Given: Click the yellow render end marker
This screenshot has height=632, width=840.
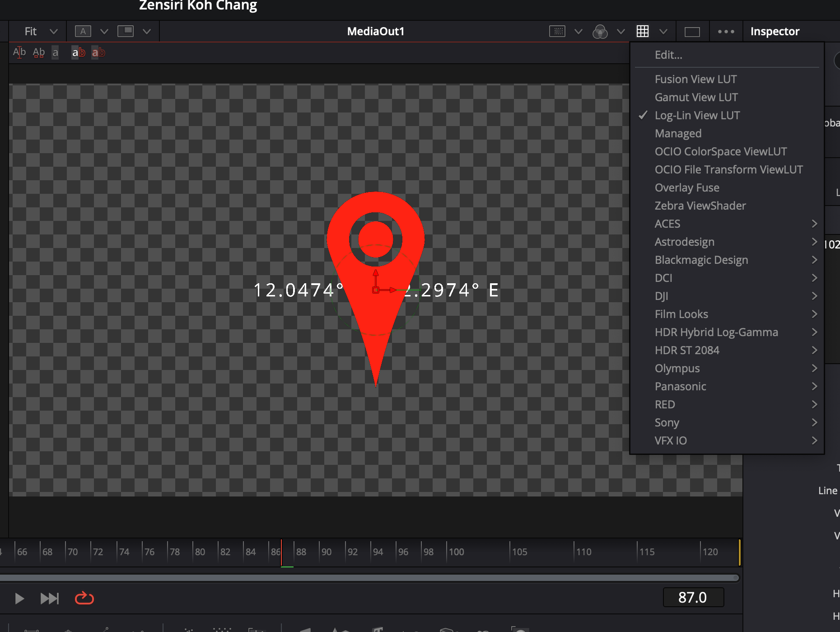Looking at the screenshot, I should [739, 552].
